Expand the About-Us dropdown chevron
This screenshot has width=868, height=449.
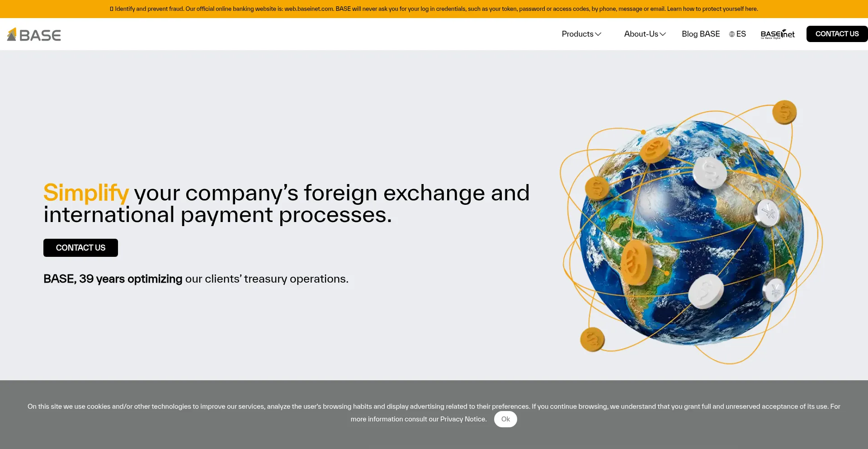(663, 34)
